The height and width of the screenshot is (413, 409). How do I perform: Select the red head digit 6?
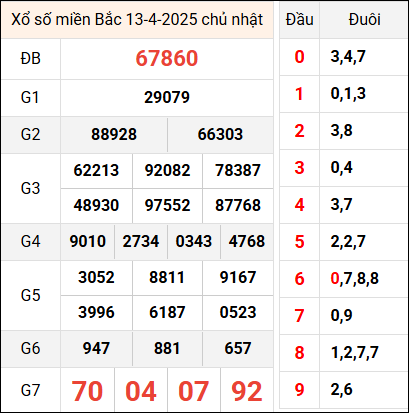pyautogui.click(x=299, y=279)
